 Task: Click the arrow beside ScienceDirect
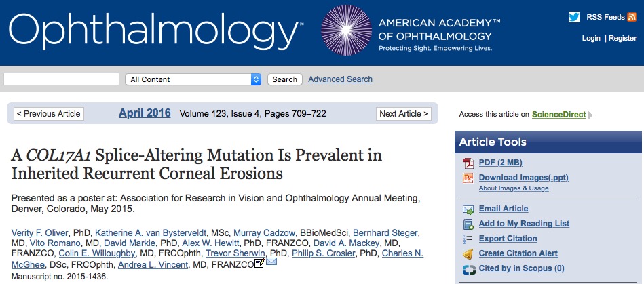(590, 115)
